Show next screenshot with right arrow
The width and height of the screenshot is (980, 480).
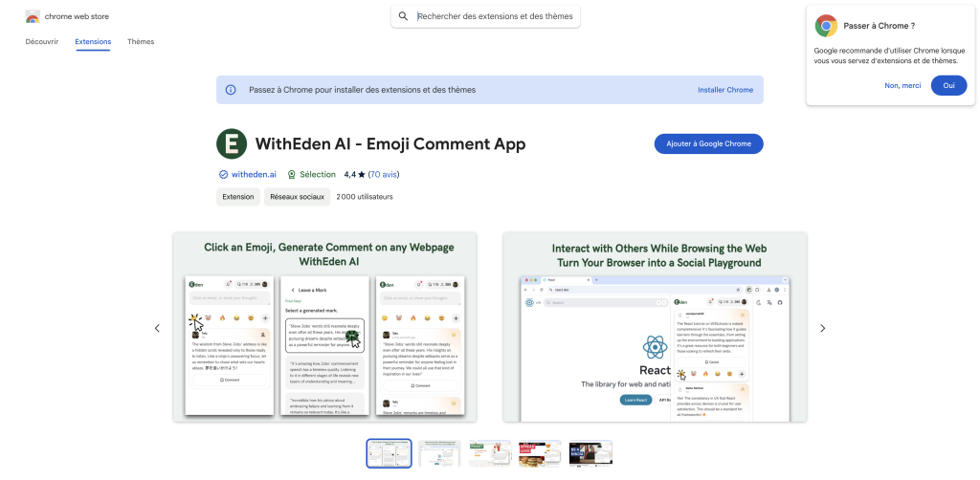pyautogui.click(x=822, y=328)
